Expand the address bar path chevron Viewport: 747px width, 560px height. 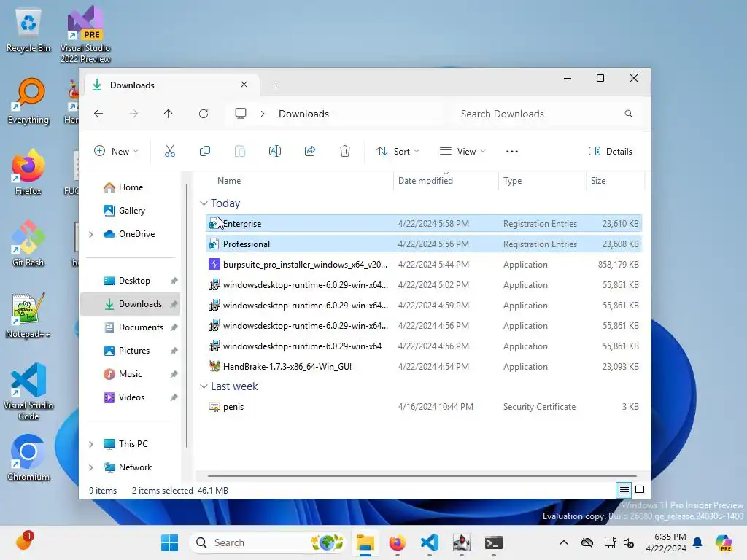point(263,114)
